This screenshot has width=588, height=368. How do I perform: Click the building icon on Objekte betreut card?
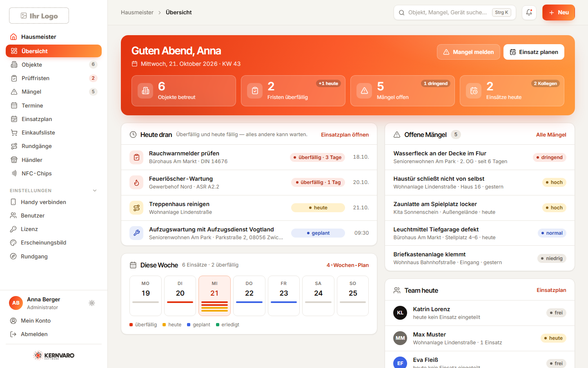click(x=145, y=91)
